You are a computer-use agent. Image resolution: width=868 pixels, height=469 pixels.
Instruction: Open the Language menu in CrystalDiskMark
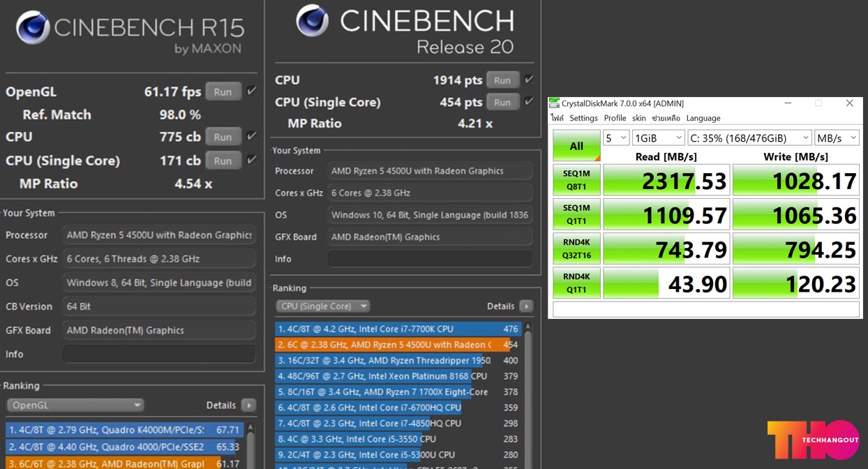tap(703, 118)
